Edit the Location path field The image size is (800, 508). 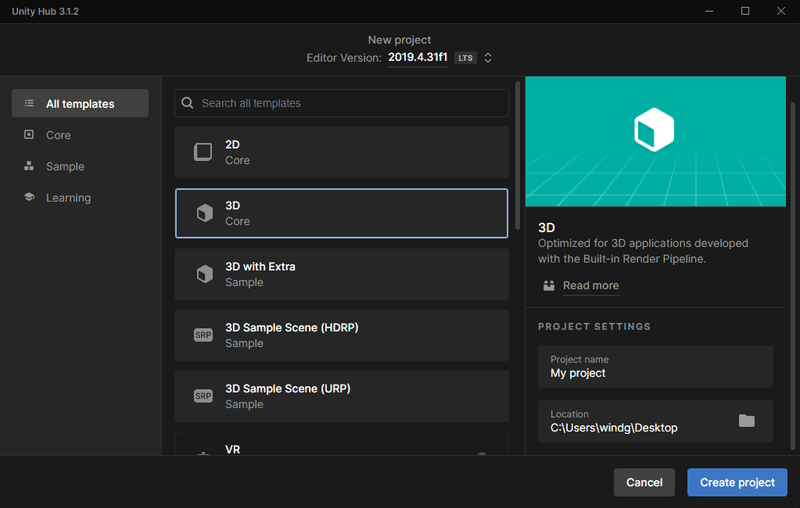[x=656, y=421]
